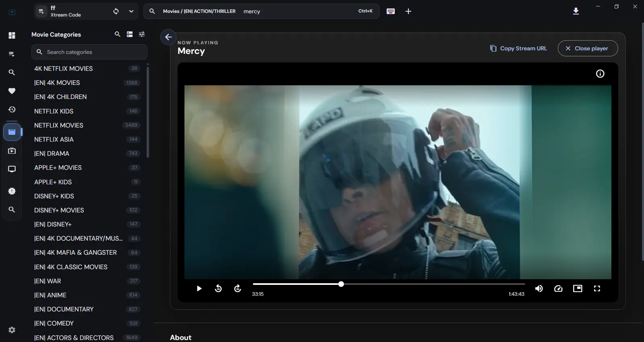
Task: Open the playback speed control
Action: click(x=558, y=288)
